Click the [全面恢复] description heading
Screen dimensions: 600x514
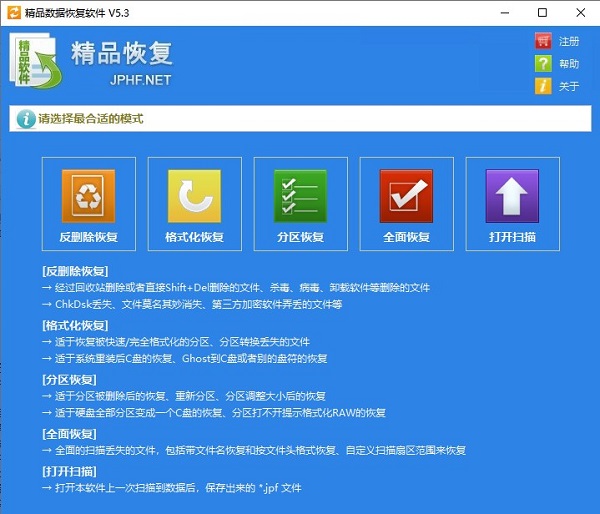point(69,434)
